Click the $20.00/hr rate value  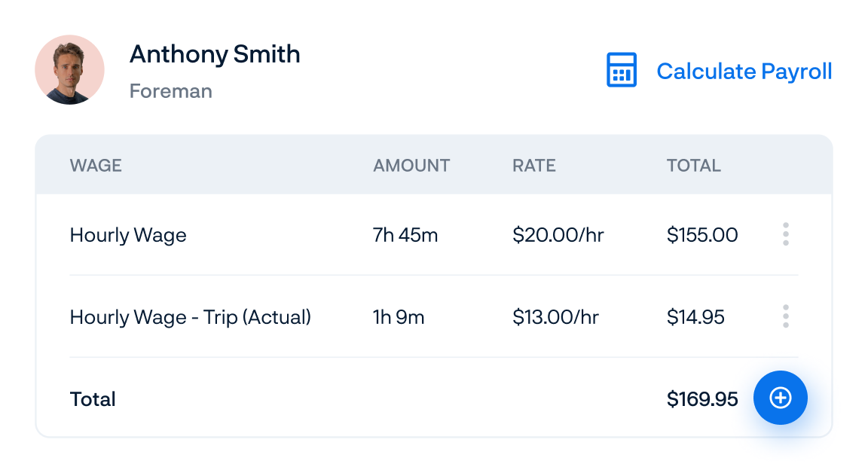pos(558,234)
